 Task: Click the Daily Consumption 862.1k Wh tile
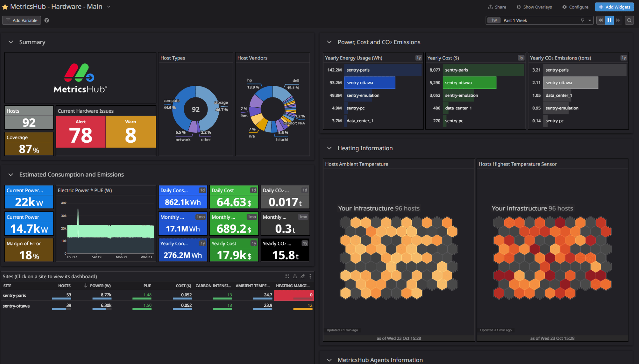coord(183,197)
